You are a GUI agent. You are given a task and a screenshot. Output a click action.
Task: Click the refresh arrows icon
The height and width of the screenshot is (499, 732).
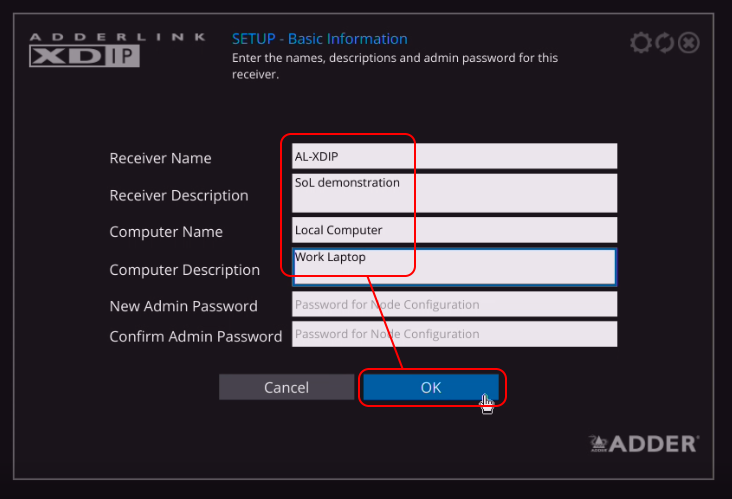point(664,43)
